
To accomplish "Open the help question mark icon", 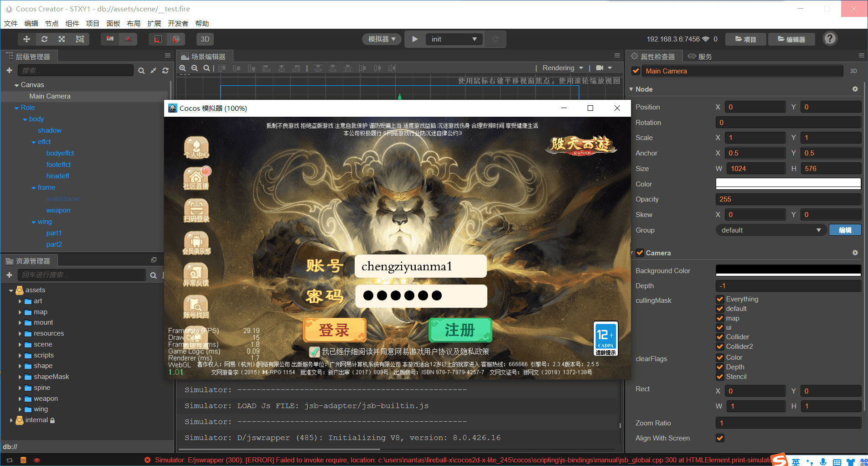I will (830, 39).
